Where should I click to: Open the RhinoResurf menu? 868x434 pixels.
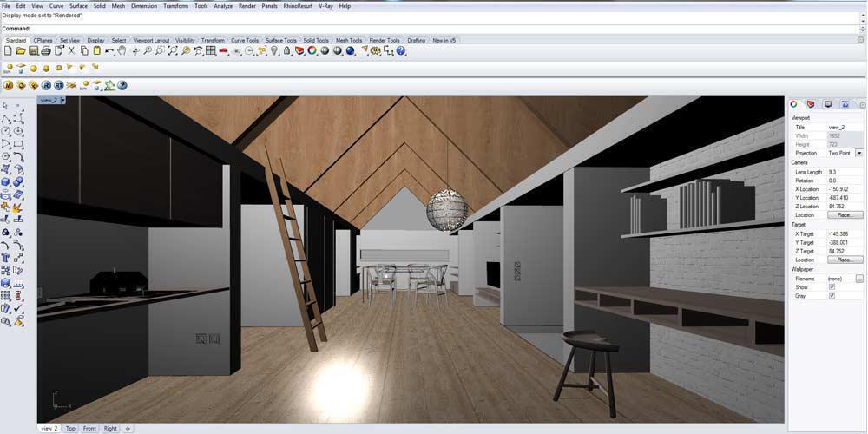(298, 5)
